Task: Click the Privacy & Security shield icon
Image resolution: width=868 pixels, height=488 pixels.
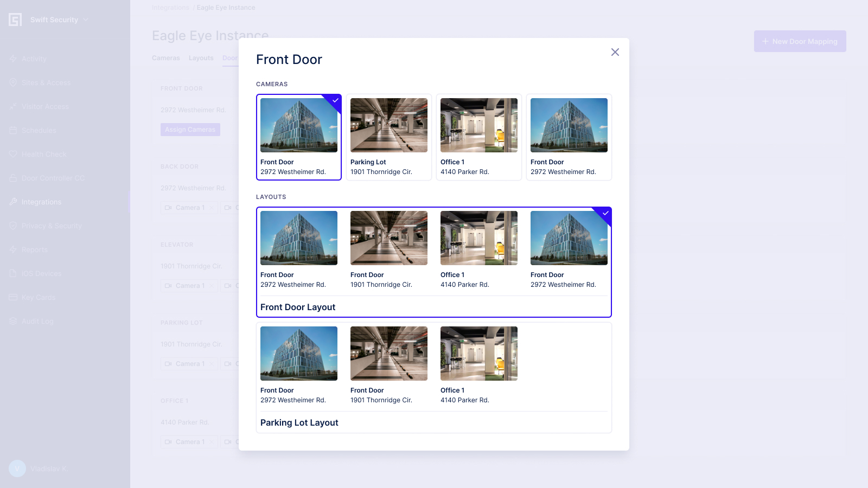Action: point(14,226)
